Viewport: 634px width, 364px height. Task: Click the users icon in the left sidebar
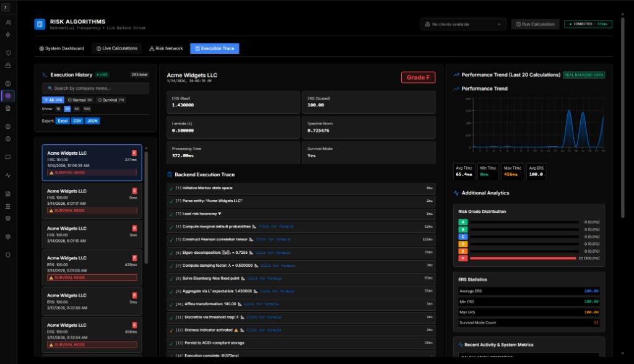[x=8, y=22]
